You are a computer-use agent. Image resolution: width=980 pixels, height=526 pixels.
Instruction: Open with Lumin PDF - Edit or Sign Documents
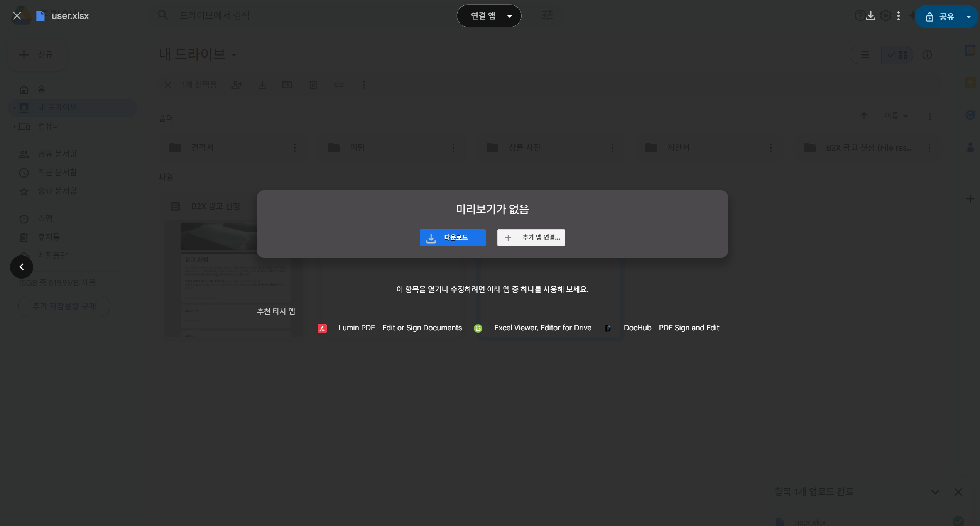pyautogui.click(x=390, y=328)
